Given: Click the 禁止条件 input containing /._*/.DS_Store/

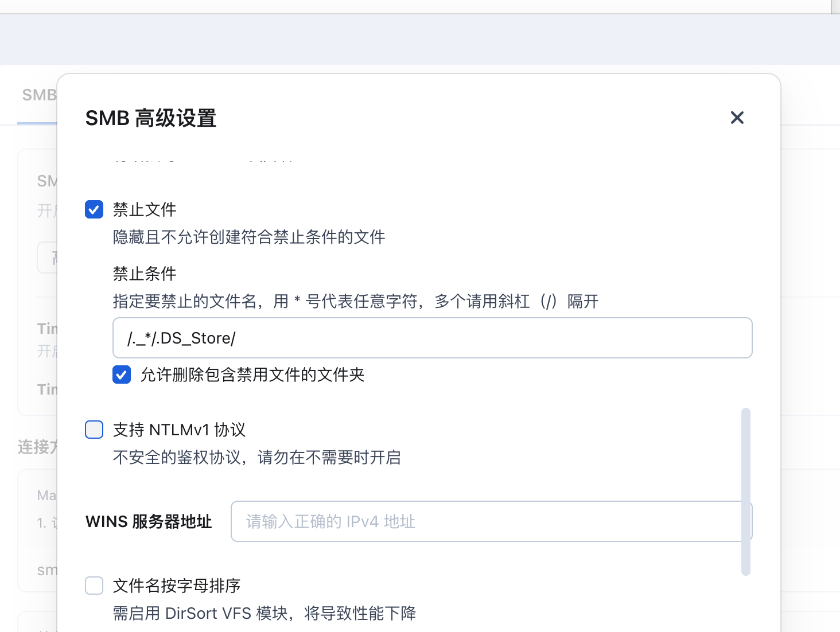Looking at the screenshot, I should 432,338.
